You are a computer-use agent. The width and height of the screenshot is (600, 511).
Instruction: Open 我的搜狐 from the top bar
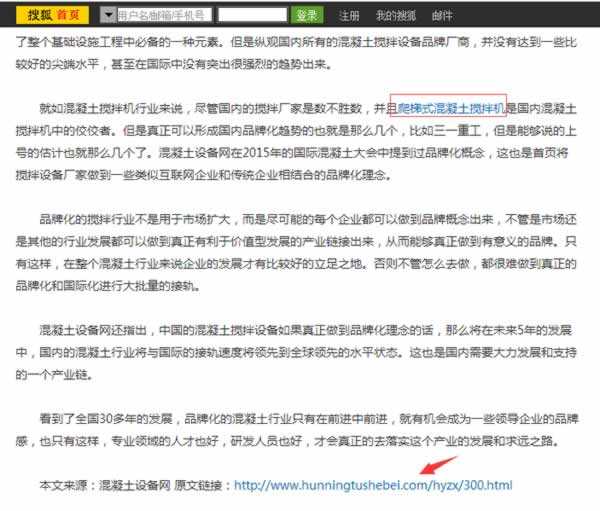pyautogui.click(x=395, y=16)
